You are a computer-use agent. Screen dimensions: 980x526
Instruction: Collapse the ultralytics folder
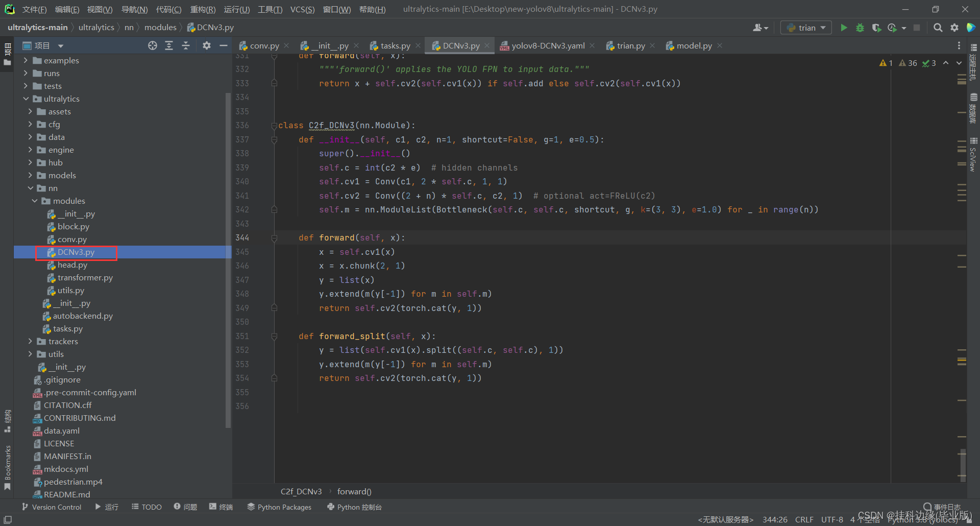(x=26, y=99)
